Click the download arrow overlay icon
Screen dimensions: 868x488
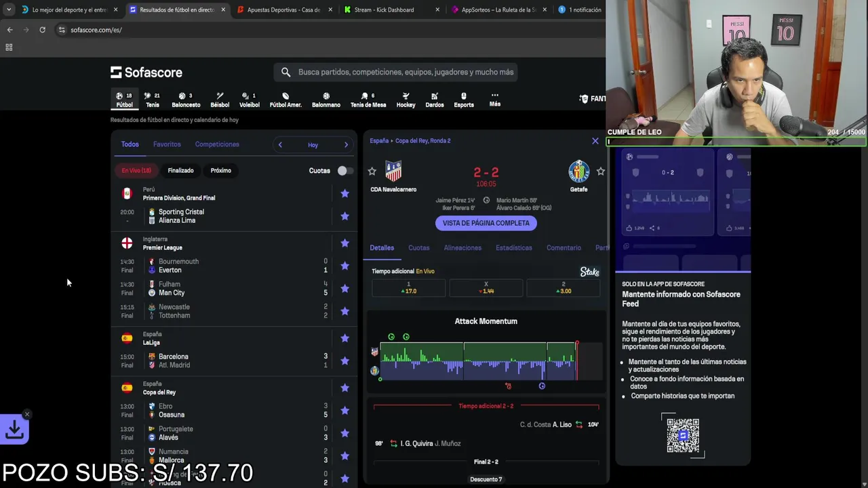15,429
